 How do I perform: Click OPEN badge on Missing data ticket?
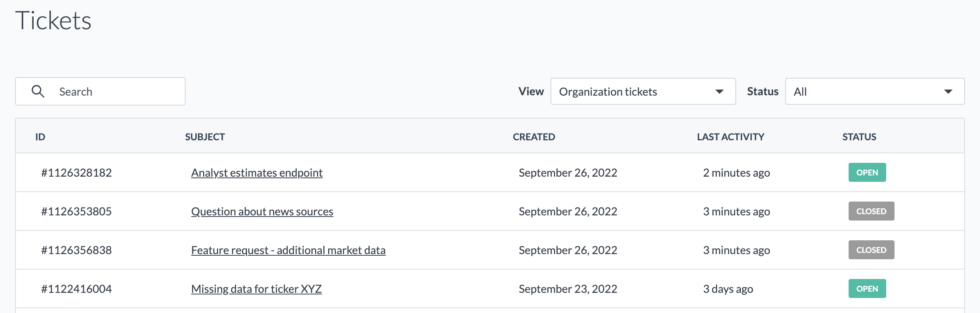[867, 288]
